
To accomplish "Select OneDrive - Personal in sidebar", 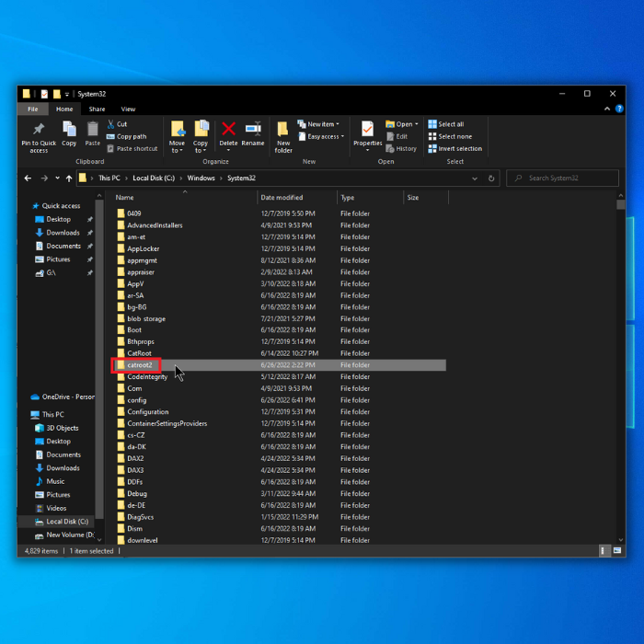I will [63, 397].
